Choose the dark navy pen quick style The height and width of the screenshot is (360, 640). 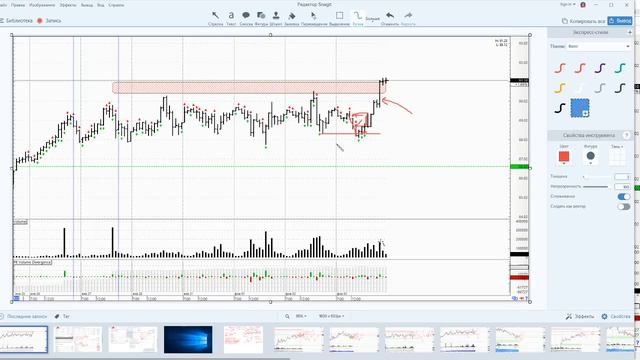point(620,88)
